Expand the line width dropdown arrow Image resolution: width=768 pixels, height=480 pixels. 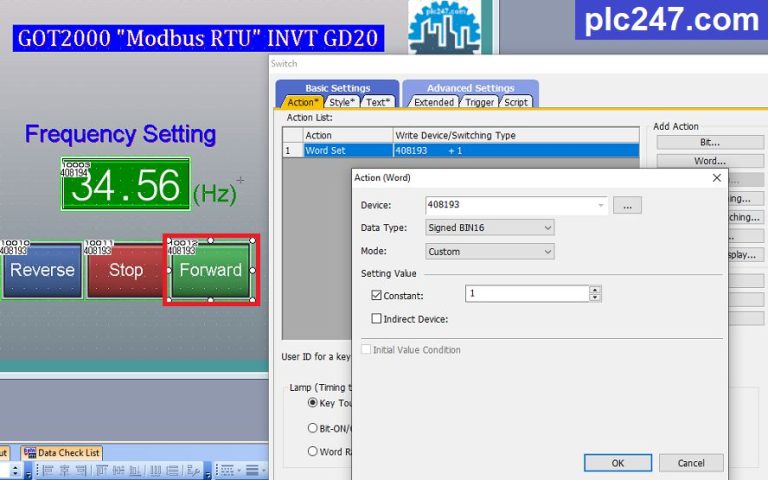(264, 471)
